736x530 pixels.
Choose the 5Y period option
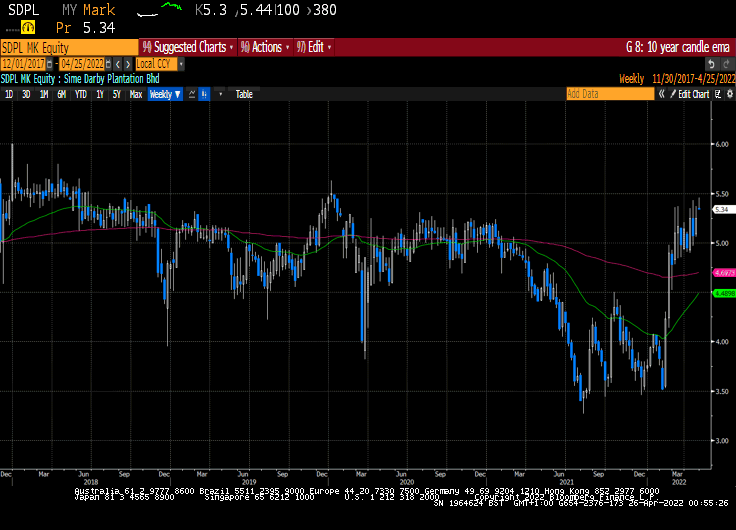click(116, 94)
